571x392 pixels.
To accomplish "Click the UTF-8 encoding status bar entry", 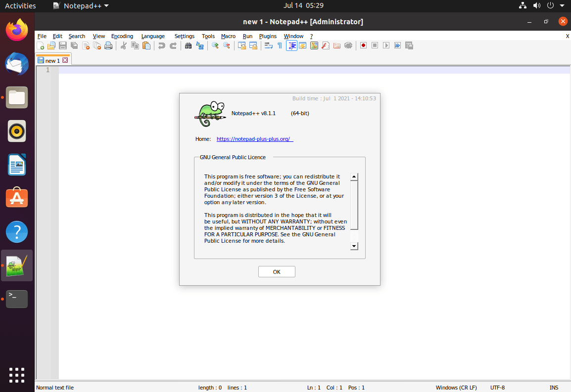I will 497,388.
